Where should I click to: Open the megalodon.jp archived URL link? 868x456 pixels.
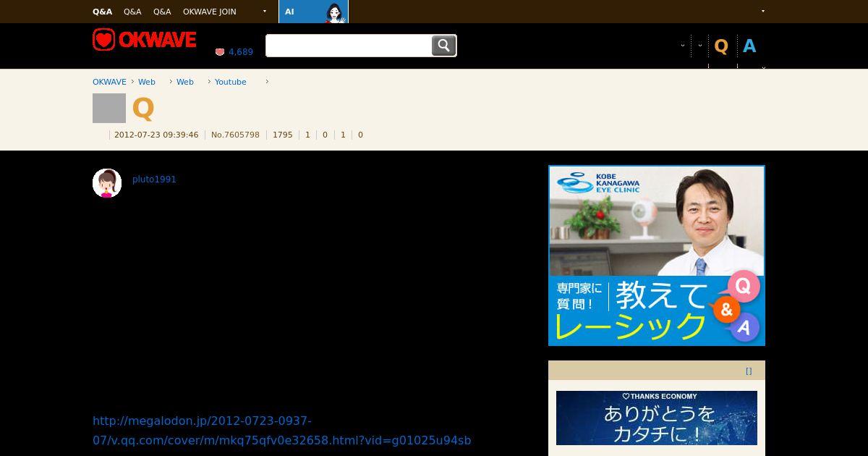click(x=282, y=431)
